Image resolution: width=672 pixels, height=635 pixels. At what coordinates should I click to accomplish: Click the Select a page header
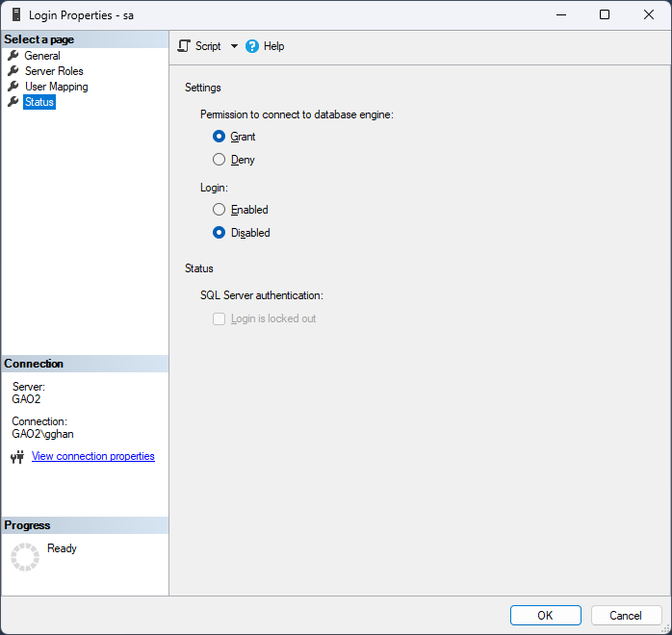click(85, 39)
